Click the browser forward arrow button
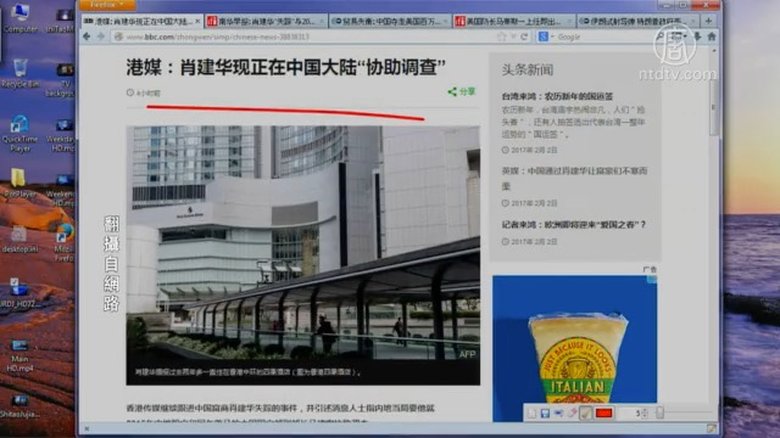 click(100, 37)
